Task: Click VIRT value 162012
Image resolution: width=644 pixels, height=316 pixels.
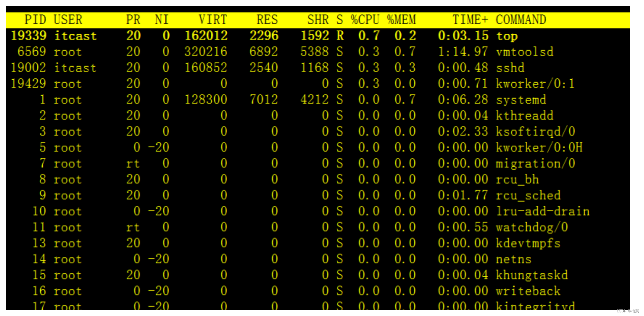Action: coord(206,36)
